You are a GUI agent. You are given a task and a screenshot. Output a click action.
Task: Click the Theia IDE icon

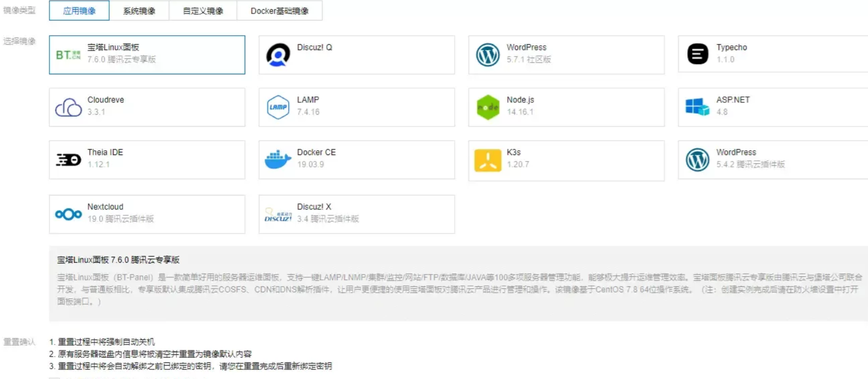[68, 160]
